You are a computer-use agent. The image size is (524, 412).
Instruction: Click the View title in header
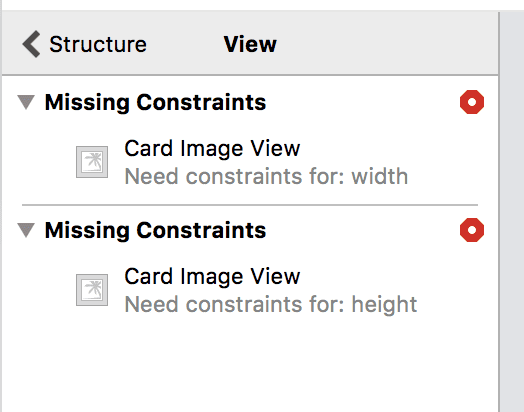click(x=250, y=44)
